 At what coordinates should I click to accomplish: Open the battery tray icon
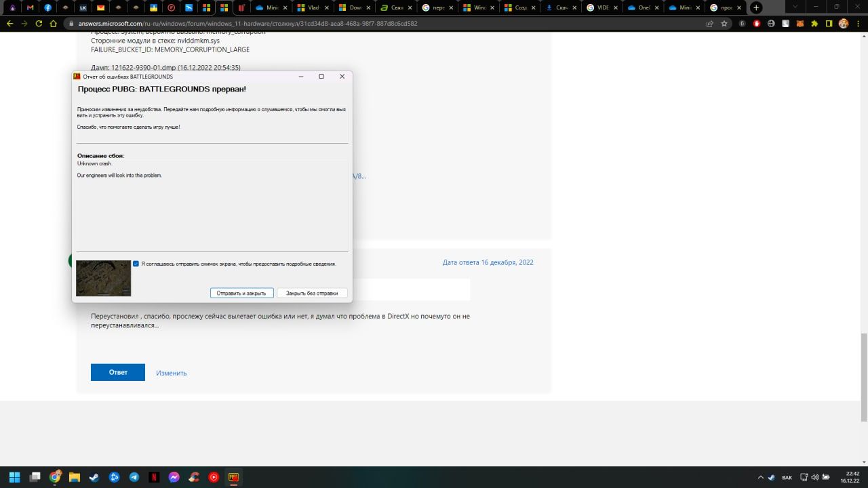827,477
